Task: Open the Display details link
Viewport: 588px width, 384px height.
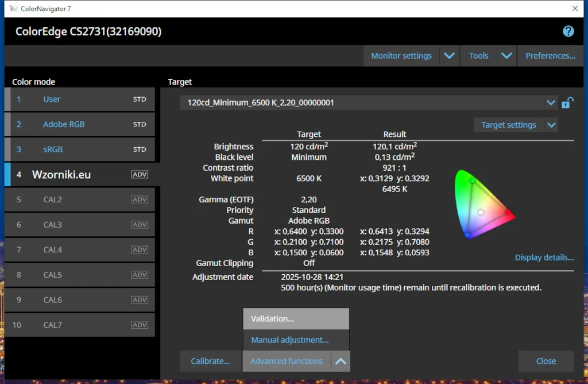Action: click(x=544, y=258)
